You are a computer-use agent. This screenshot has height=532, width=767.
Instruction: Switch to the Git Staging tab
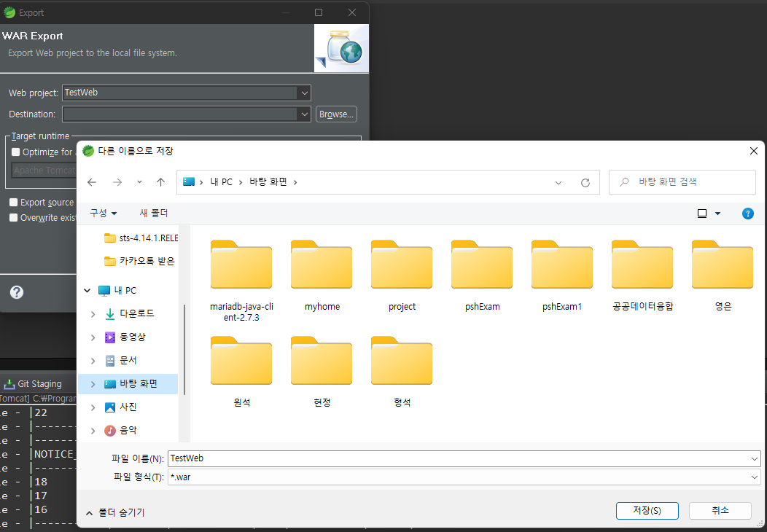(x=34, y=384)
